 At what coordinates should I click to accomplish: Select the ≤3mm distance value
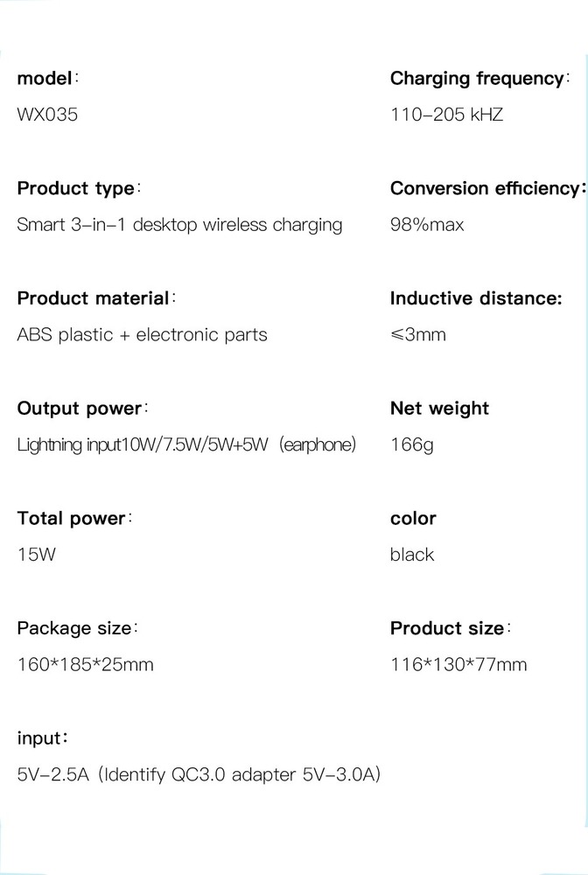(417, 334)
